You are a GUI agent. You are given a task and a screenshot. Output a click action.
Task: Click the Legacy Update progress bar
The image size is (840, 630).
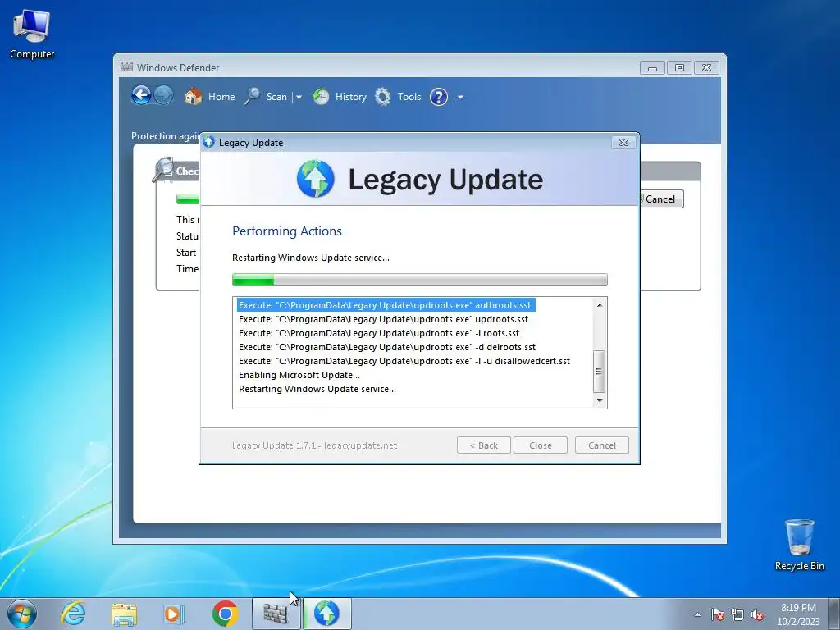point(419,280)
